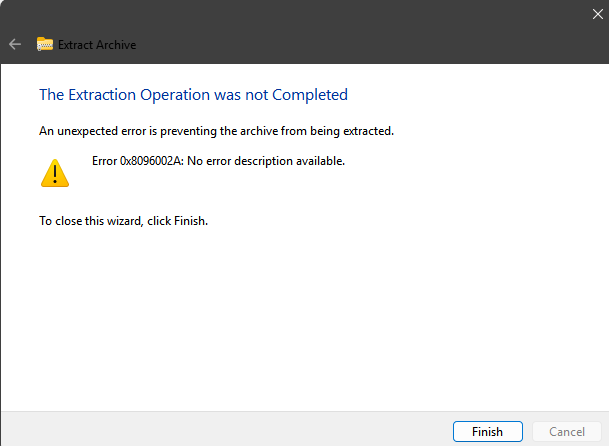The image size is (609, 446).
Task: Click the "Extract Archive" window title text
Action: click(x=97, y=45)
